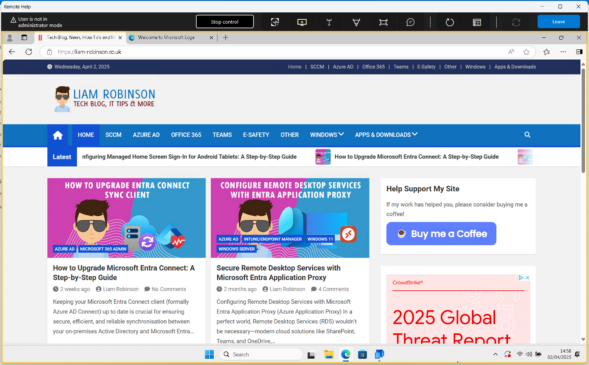This screenshot has height=365, width=589.
Task: Select the monitor display icon in toolbar
Action: [302, 22]
